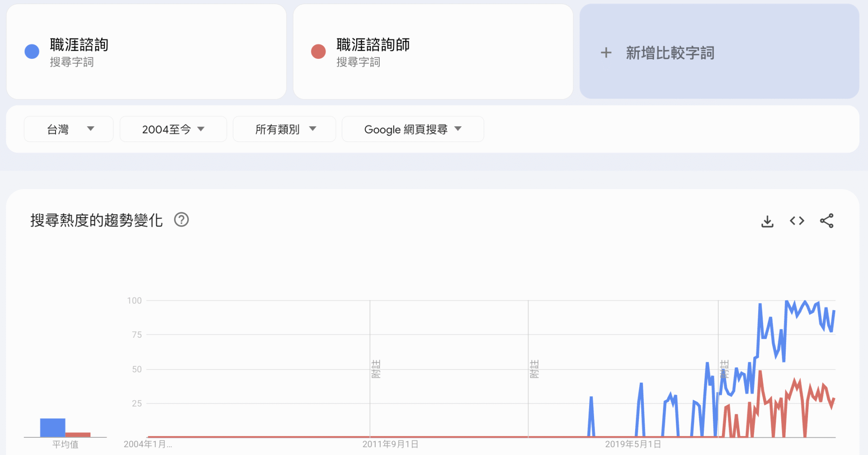Open the 所有類別 category dropdown
868x455 pixels.
click(284, 129)
